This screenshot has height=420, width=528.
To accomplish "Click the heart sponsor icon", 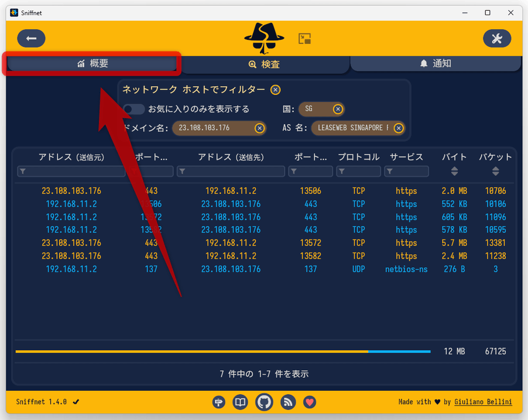I will pyautogui.click(x=310, y=402).
